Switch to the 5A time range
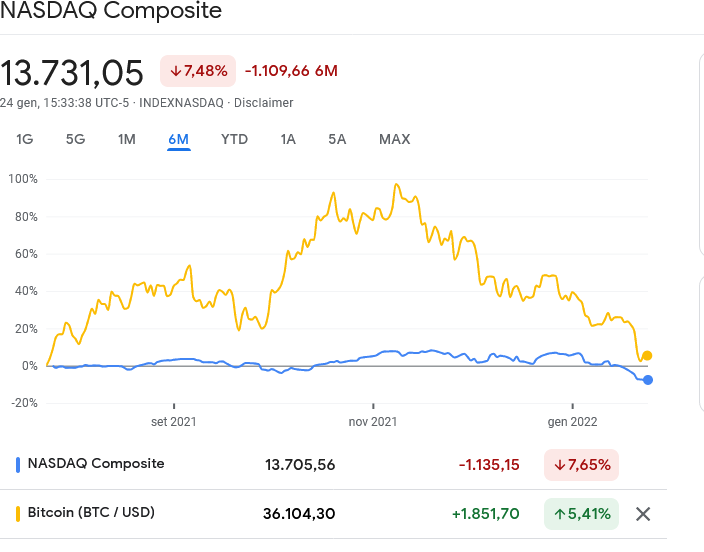 337,139
